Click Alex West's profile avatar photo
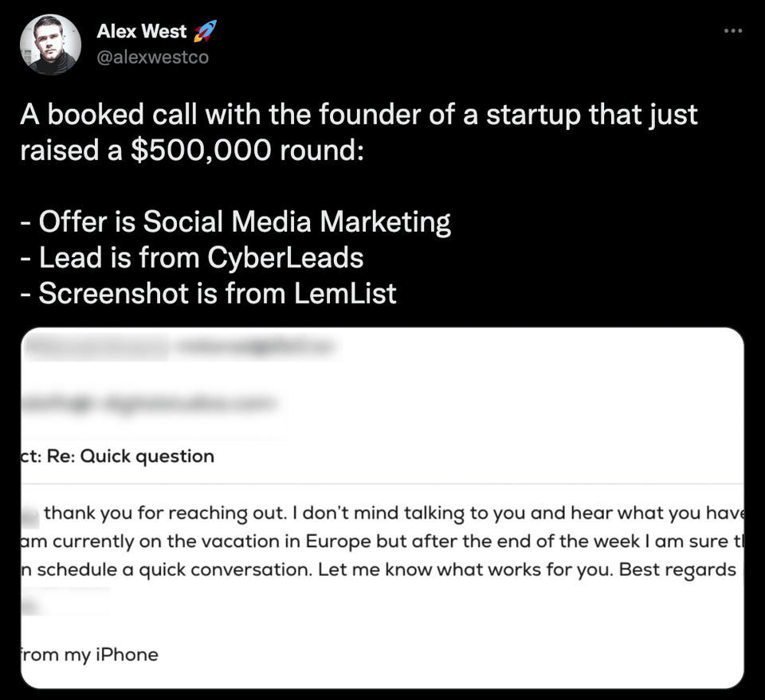765x700 pixels. click(49, 45)
